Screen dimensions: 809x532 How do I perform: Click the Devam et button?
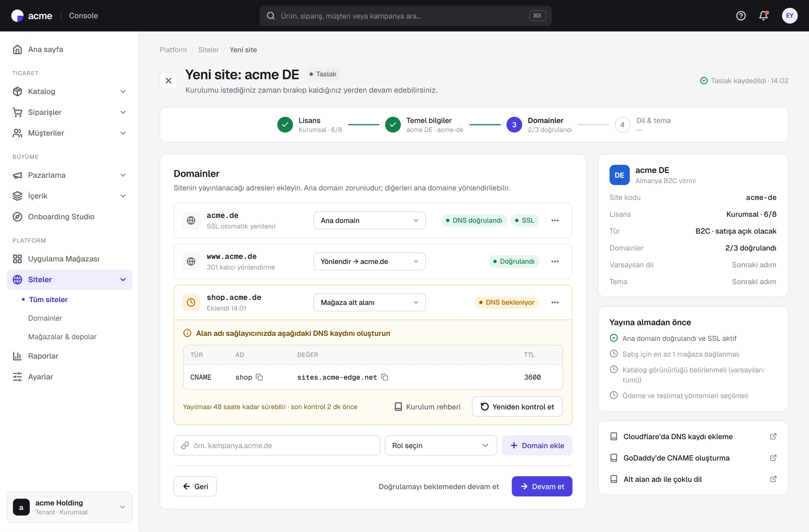coord(542,486)
